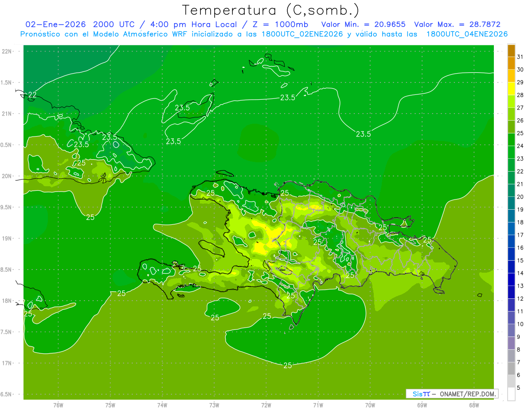Click the '8.5N' latitude tick label
532x411 pixels.
point(7,270)
